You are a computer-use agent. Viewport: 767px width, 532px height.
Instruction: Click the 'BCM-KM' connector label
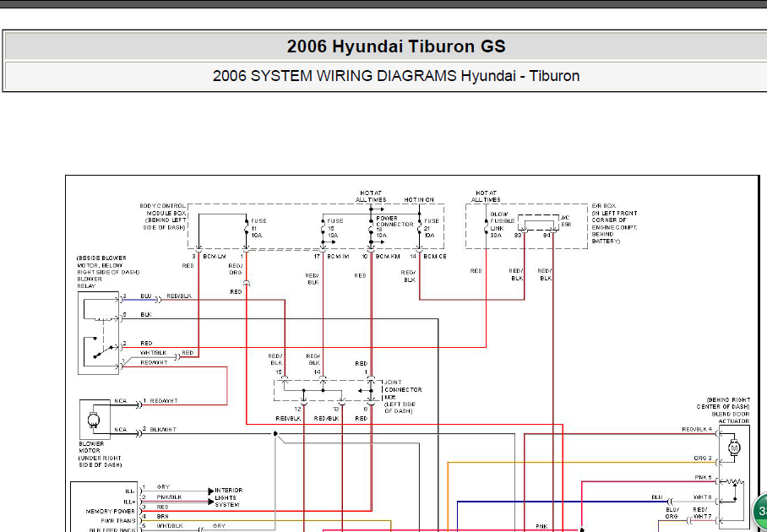pos(388,256)
